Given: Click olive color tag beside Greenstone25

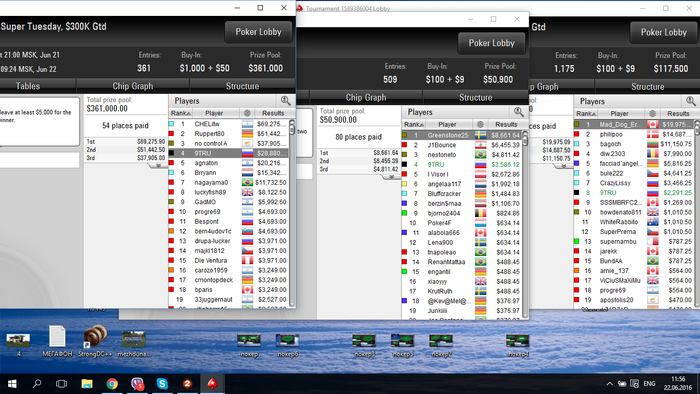Looking at the screenshot, I should point(404,135).
